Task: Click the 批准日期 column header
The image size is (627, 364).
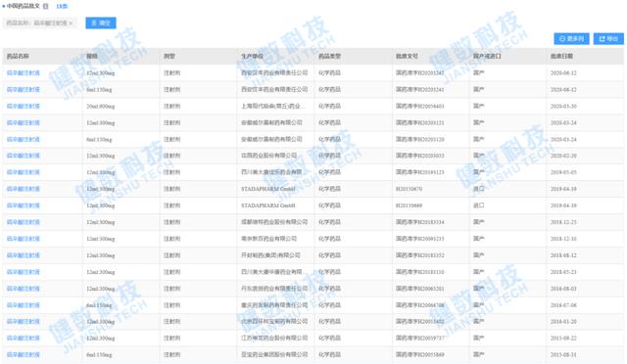Action: coord(561,57)
